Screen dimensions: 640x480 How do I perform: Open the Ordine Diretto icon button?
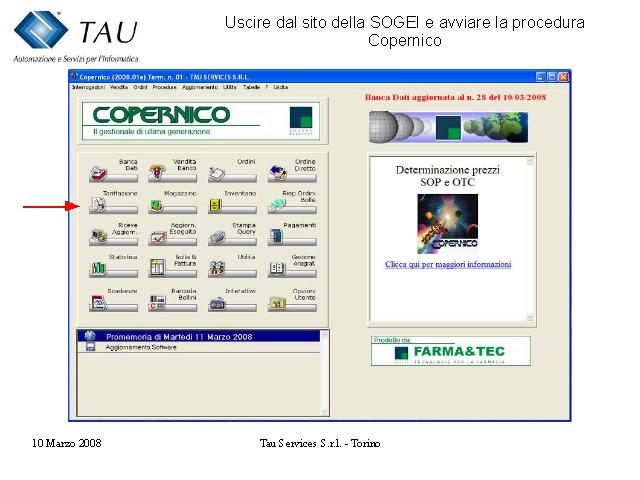[x=292, y=174]
